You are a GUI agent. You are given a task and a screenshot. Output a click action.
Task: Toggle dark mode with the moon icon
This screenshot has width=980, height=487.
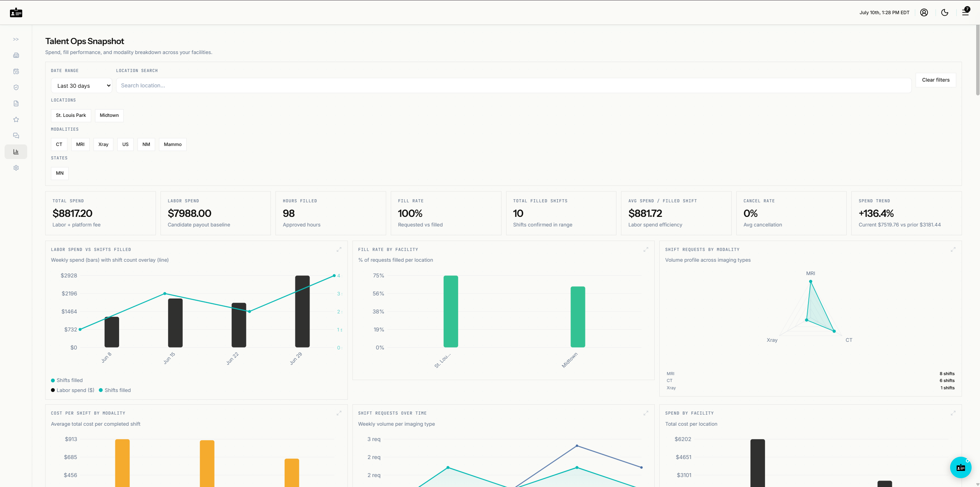tap(945, 13)
